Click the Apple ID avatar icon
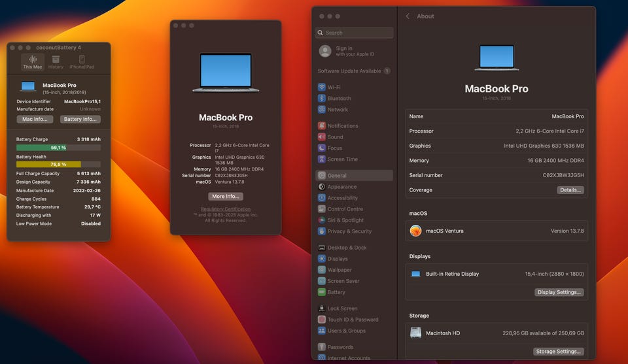This screenshot has width=628, height=364. click(325, 51)
